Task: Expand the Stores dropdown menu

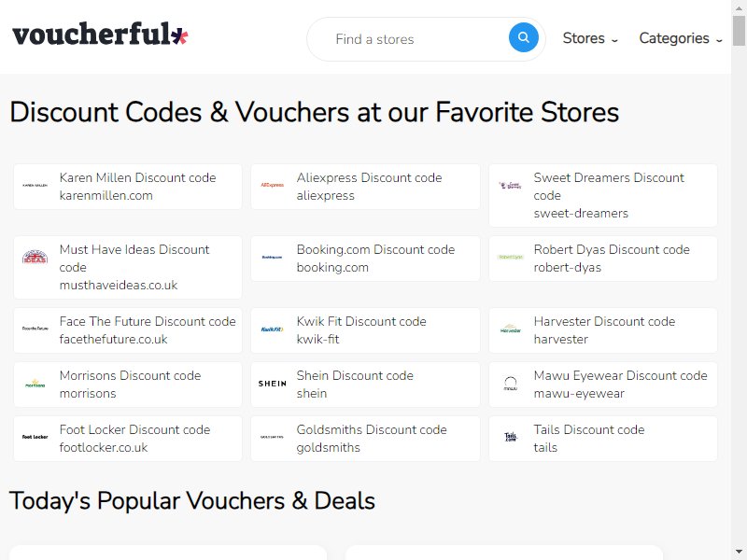Action: click(590, 38)
